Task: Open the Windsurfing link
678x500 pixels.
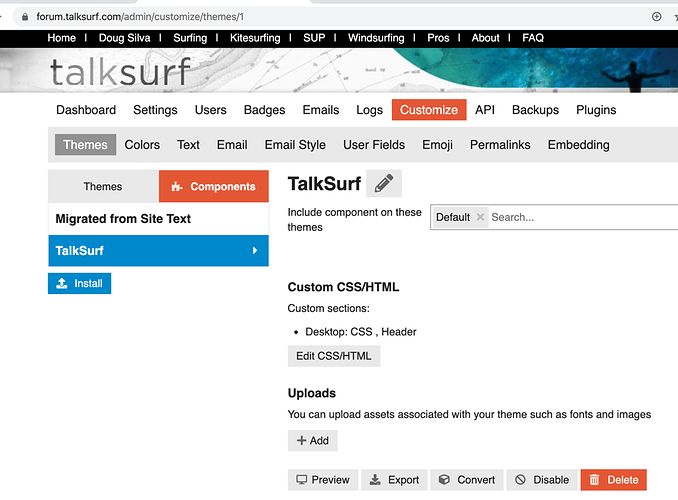Action: coord(376,38)
